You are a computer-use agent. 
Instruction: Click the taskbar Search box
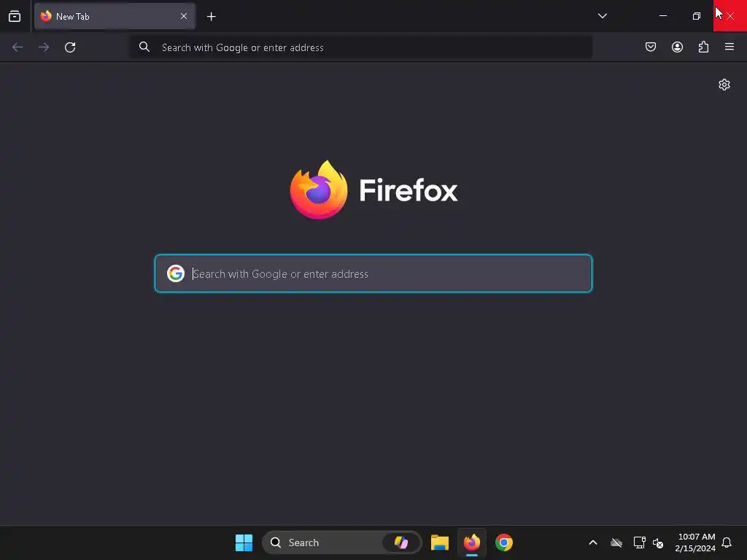341,542
